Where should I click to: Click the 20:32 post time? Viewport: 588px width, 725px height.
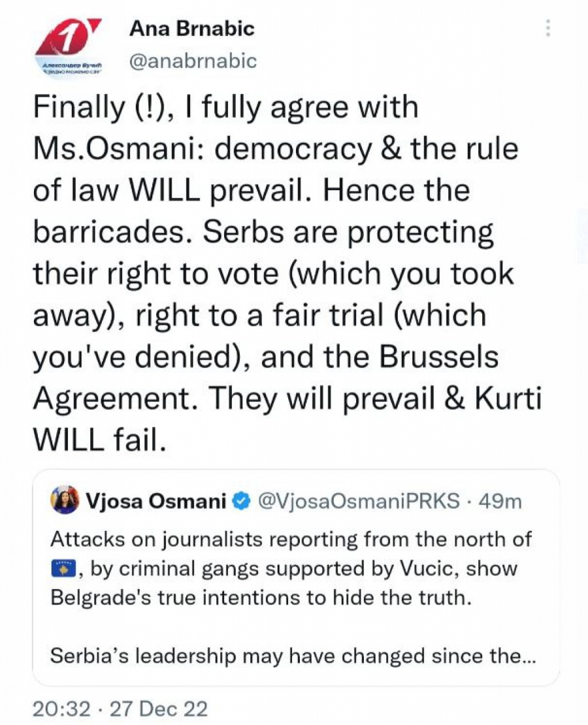(x=60, y=709)
